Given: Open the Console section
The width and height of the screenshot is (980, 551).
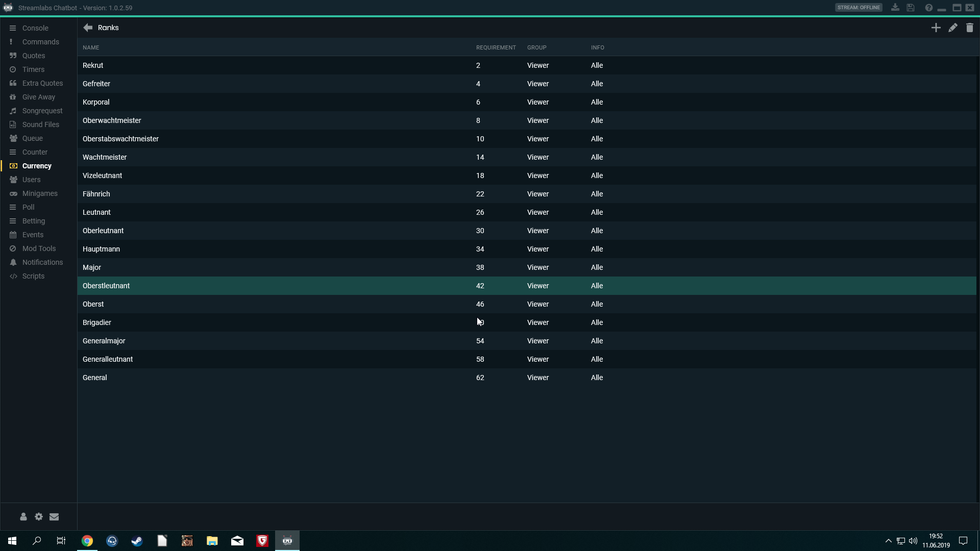Looking at the screenshot, I should [x=35, y=28].
